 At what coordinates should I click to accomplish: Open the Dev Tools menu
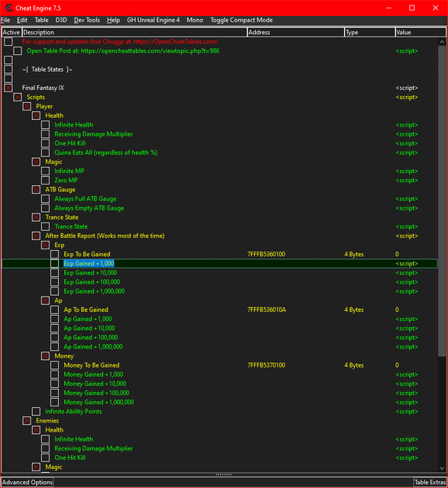coord(86,21)
